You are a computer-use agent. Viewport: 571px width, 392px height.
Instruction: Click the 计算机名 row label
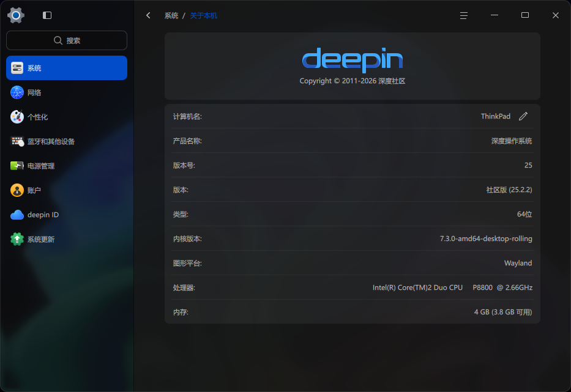tap(187, 116)
